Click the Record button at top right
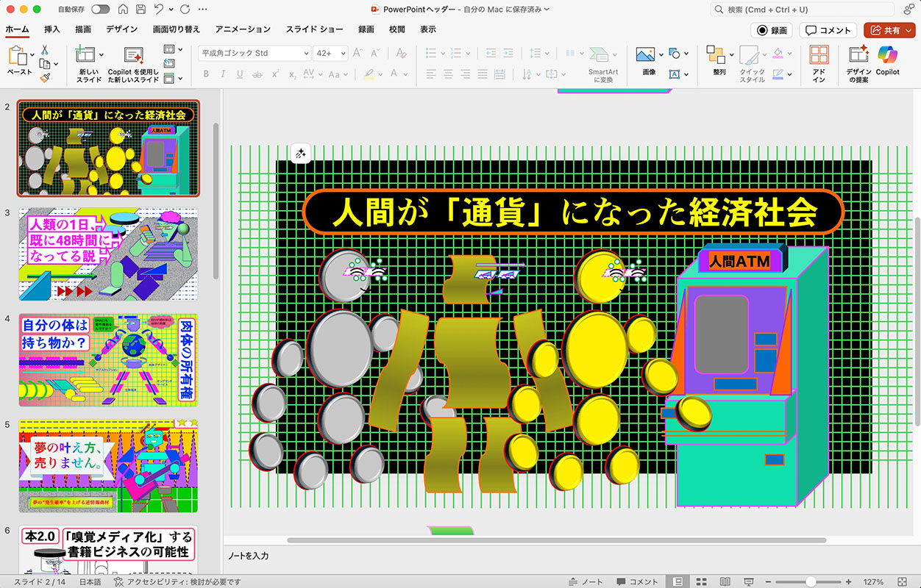The width and height of the screenshot is (921, 588). point(772,30)
